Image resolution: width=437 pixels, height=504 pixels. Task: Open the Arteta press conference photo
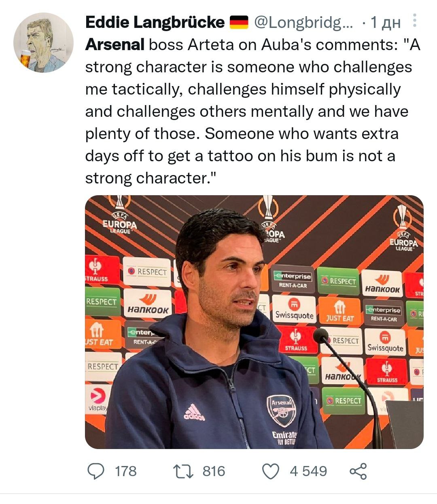pos(254,322)
